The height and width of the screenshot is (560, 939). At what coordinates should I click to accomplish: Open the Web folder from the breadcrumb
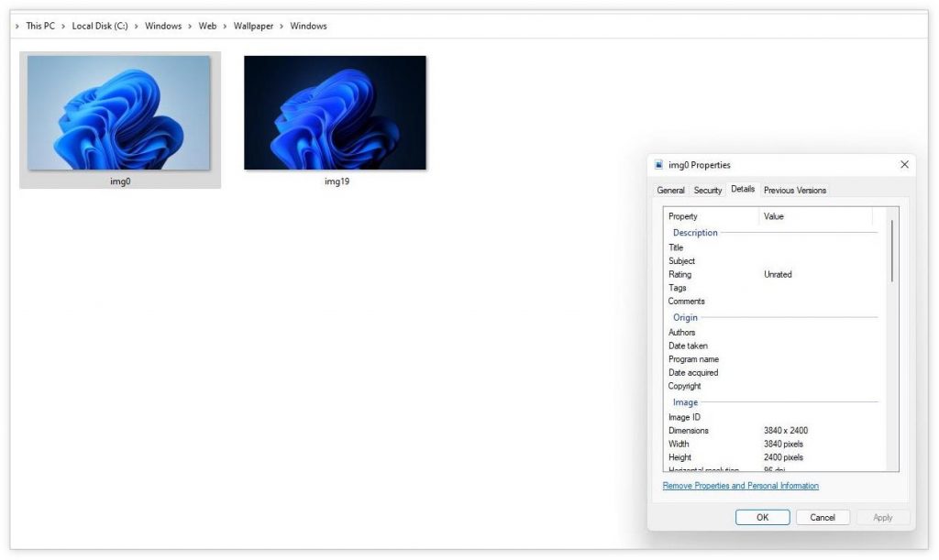(x=207, y=26)
